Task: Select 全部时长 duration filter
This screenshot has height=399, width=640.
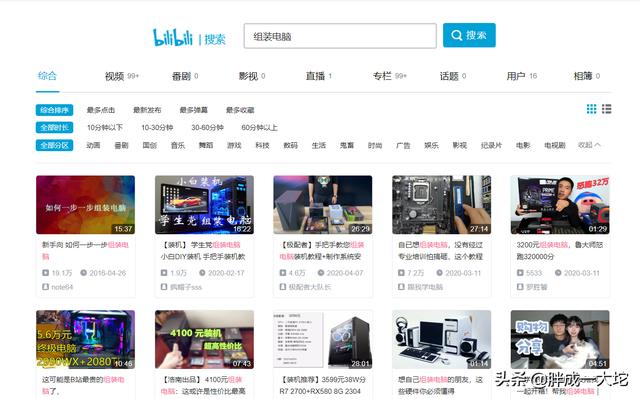Action: coord(54,128)
